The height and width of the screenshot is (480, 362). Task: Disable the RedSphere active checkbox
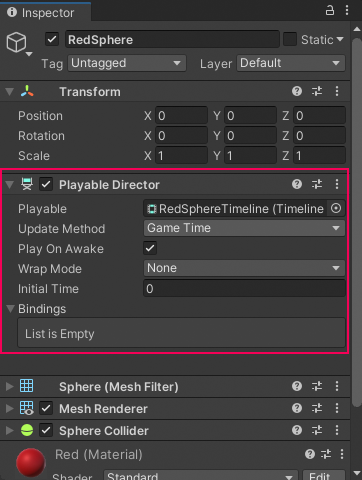[52, 39]
